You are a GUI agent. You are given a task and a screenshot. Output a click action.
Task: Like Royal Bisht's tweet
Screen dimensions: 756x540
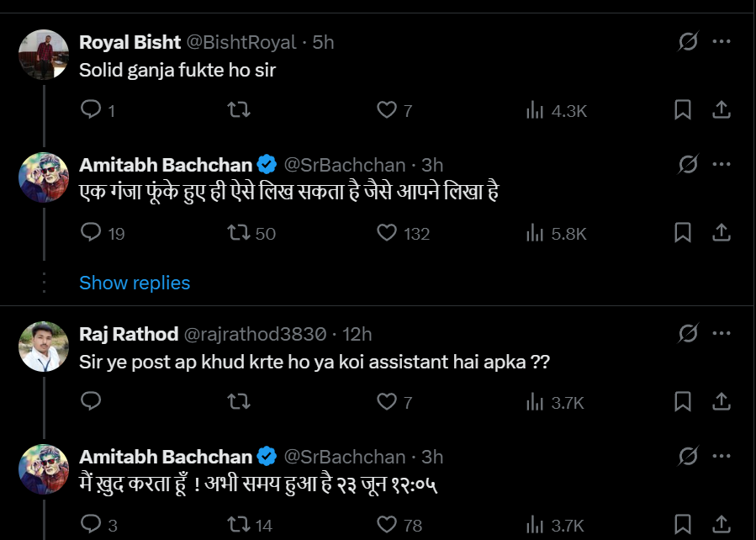click(386, 110)
